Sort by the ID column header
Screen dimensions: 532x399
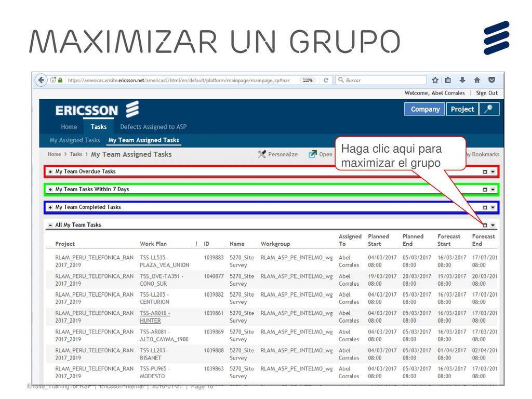[x=206, y=244]
